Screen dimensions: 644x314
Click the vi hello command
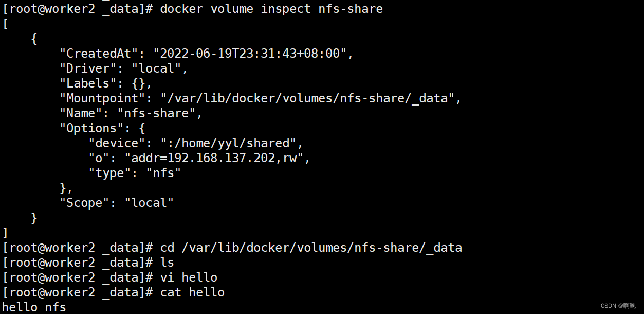click(189, 277)
